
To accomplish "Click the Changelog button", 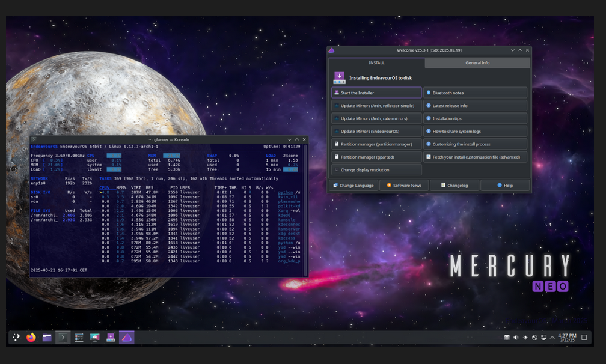I will coord(454,186).
